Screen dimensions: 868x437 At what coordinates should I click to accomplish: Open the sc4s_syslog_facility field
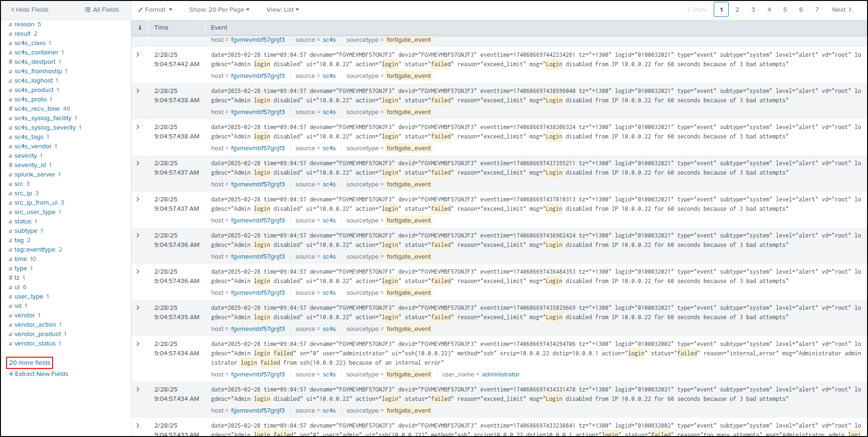click(x=43, y=118)
